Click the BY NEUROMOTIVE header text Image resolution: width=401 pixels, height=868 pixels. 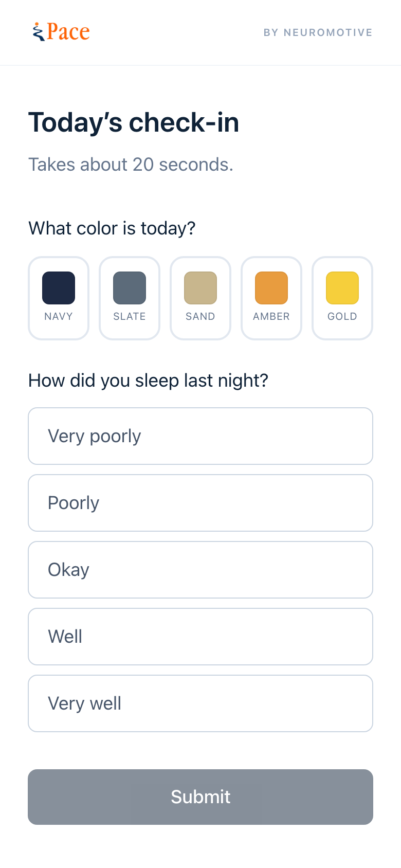click(x=318, y=32)
